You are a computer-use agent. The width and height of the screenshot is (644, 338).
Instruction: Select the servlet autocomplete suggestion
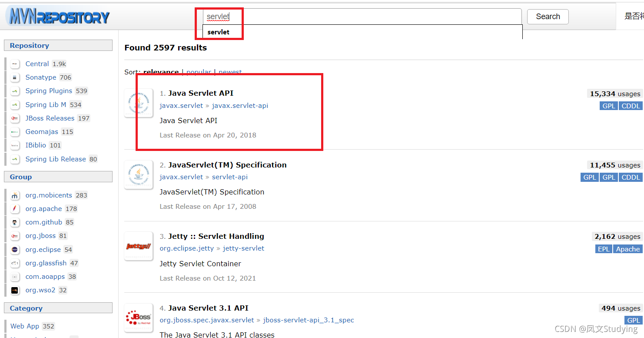click(x=218, y=32)
